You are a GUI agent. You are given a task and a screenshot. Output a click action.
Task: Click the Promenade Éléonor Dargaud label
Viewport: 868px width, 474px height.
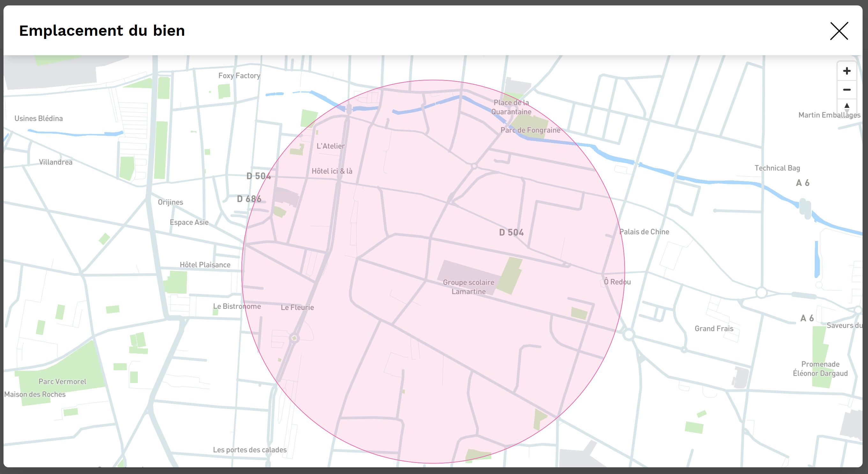820,368
